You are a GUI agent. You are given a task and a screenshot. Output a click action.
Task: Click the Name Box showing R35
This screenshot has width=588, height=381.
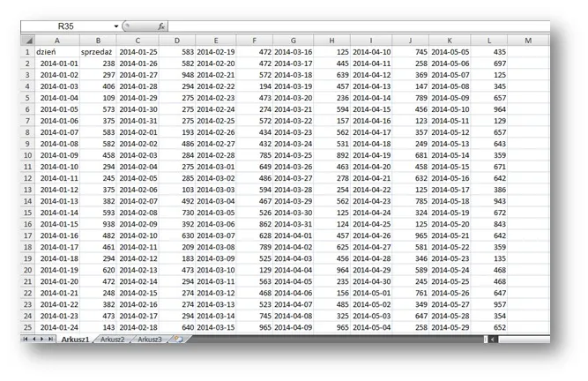pos(66,26)
